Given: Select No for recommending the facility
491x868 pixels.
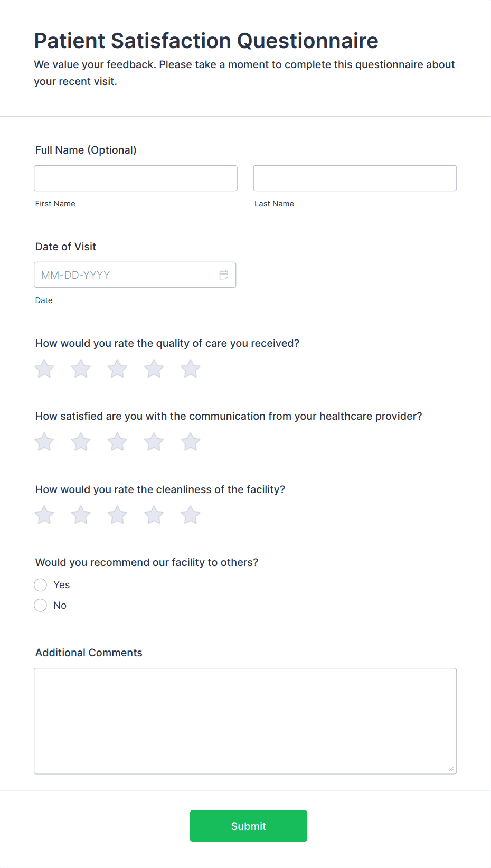Looking at the screenshot, I should tap(40, 605).
